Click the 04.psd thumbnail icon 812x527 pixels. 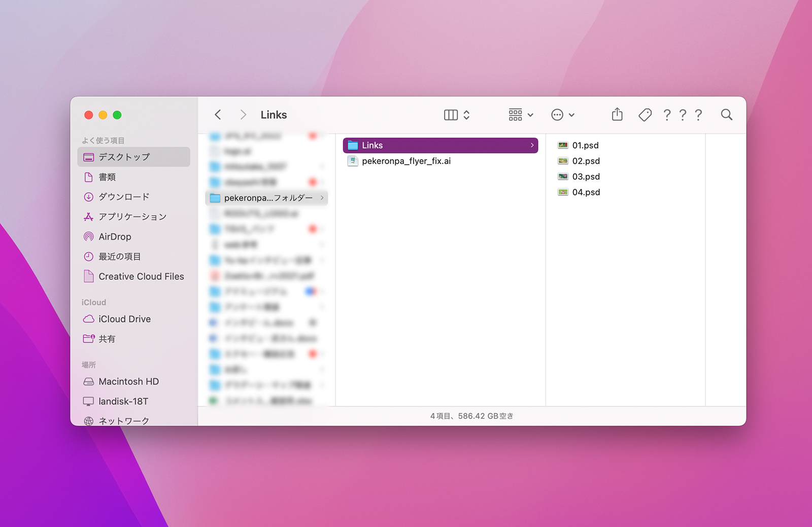click(563, 192)
